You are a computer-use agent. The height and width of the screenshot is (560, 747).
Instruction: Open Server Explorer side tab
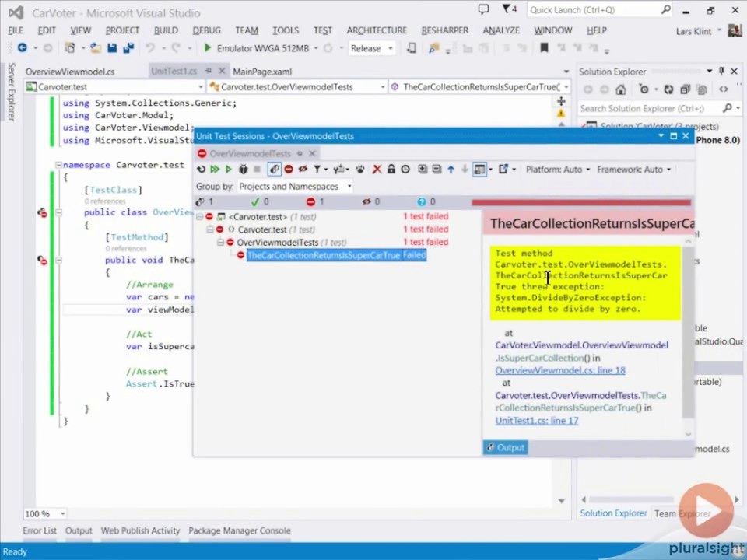(11, 92)
